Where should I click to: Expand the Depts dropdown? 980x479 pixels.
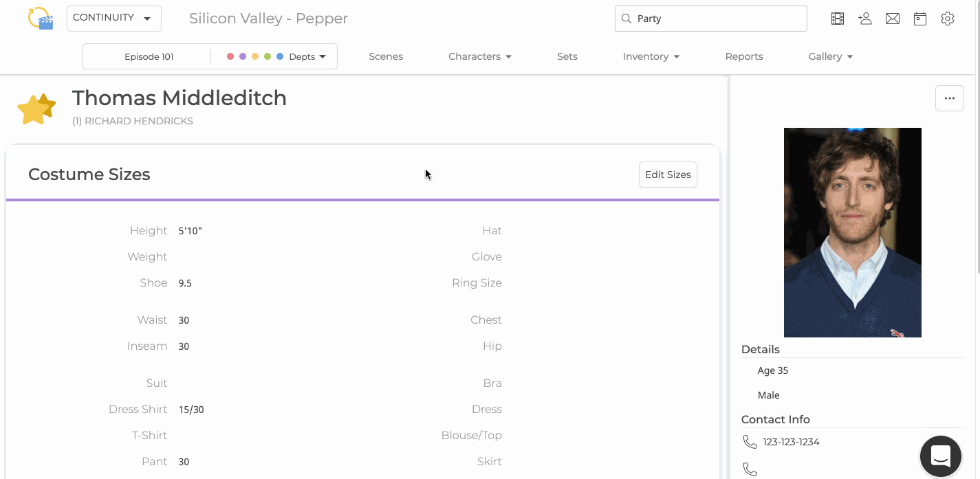pos(307,56)
